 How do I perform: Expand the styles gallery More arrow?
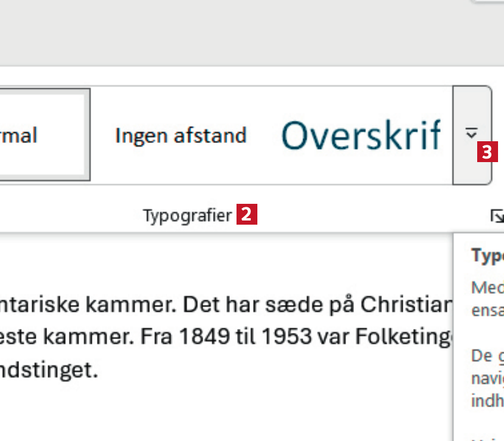coord(471,135)
